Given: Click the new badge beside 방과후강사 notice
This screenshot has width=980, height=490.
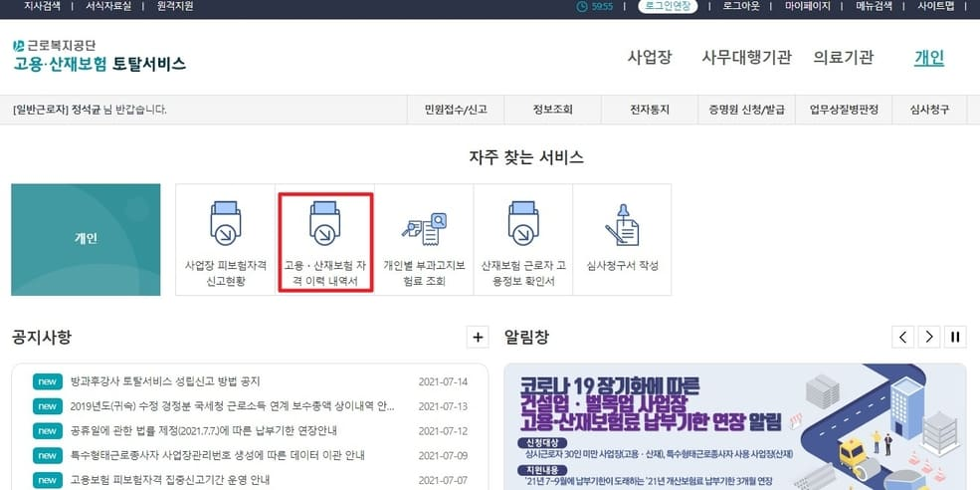Looking at the screenshot, I should (x=48, y=381).
